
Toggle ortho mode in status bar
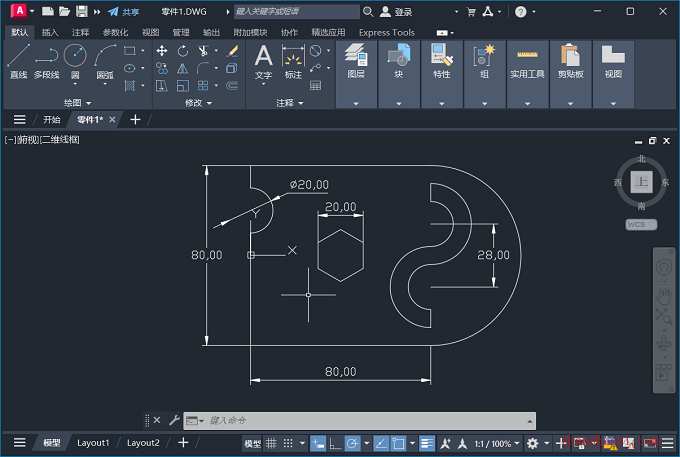[x=335, y=443]
